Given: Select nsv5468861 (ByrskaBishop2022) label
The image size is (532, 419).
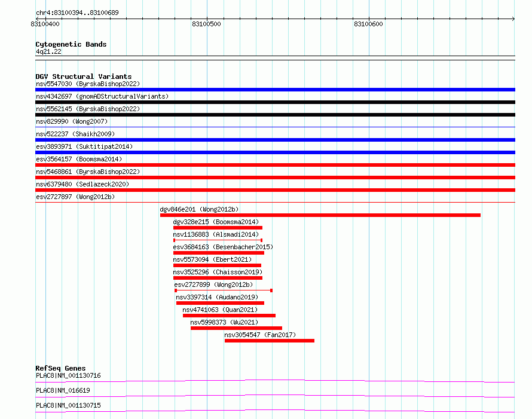Looking at the screenshot, I should (x=88, y=172).
